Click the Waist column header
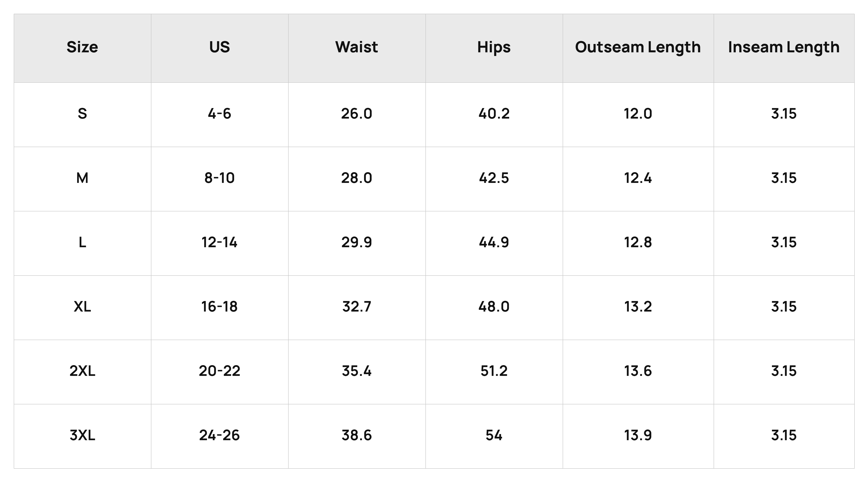Image resolution: width=868 pixels, height=482 pixels. tap(357, 47)
